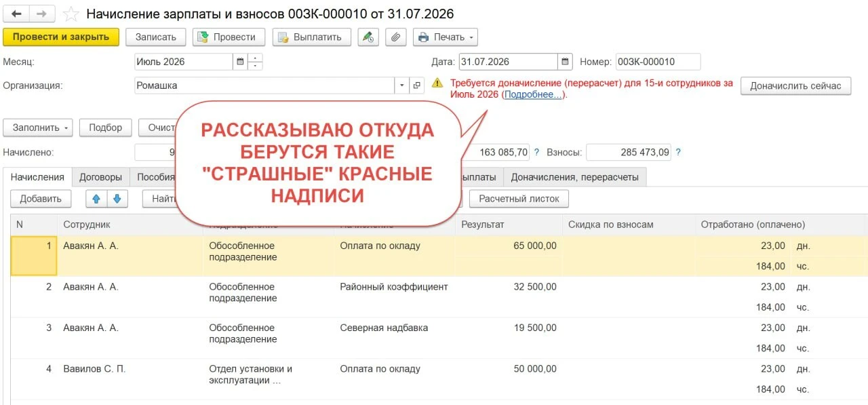The height and width of the screenshot is (405, 868).
Task: Decrease the month with stepper down arrow
Action: [255, 66]
